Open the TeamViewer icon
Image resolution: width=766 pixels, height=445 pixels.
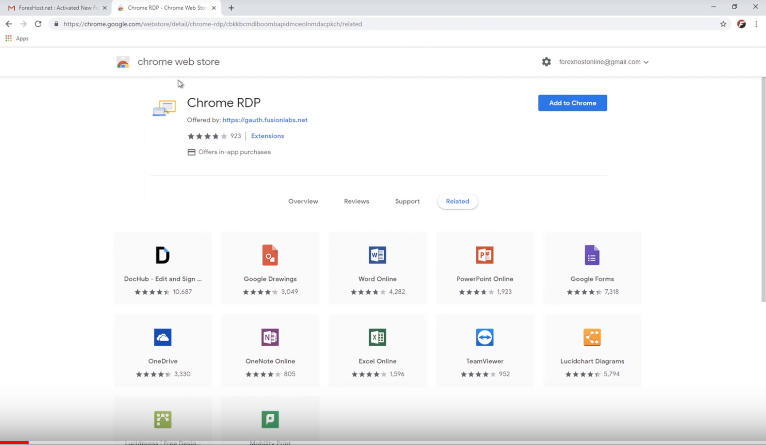pyautogui.click(x=485, y=337)
